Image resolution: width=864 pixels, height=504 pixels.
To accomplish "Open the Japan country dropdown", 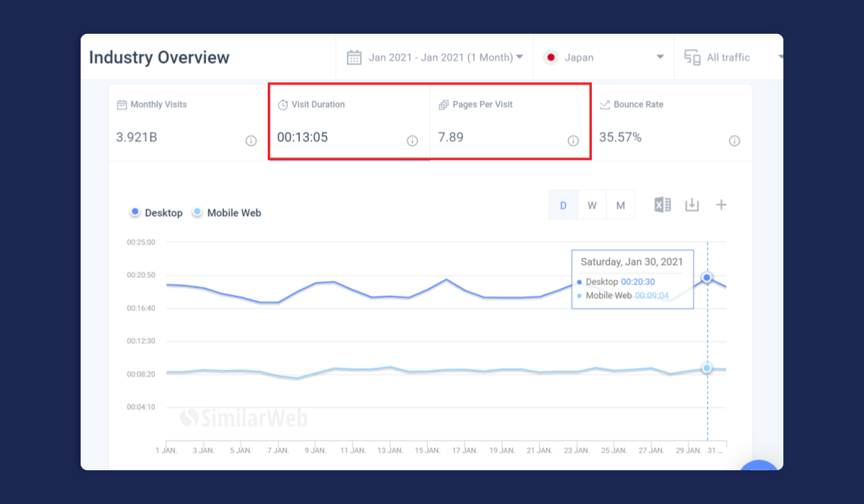I will (603, 57).
